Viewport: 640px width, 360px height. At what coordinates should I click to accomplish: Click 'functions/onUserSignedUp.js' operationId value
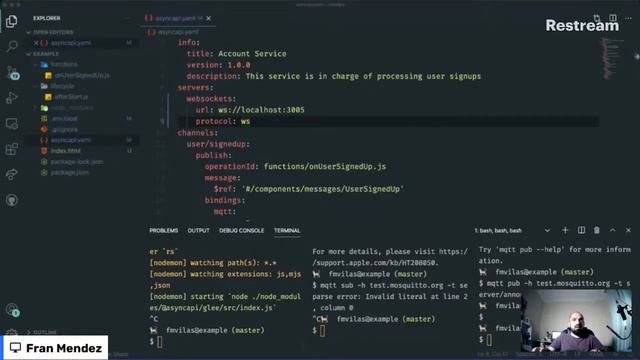point(325,167)
